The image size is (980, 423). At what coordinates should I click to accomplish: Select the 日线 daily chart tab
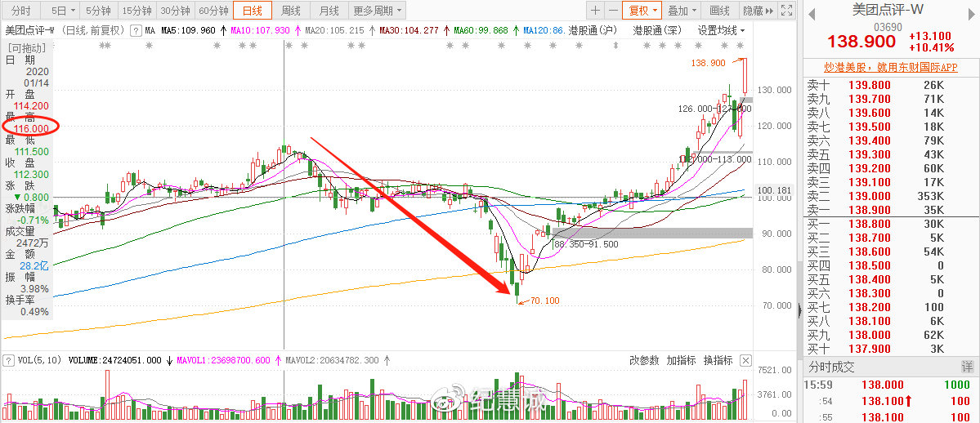coord(253,10)
